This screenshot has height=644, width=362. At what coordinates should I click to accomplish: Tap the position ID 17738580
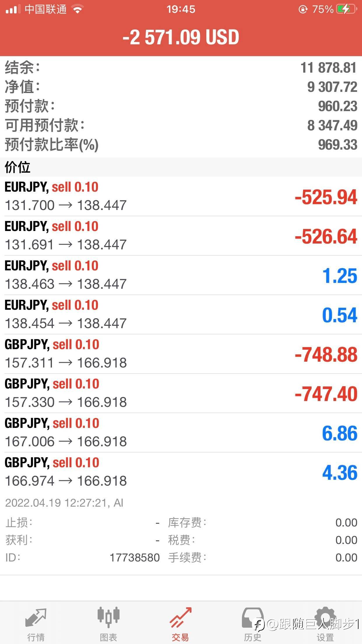pos(135,558)
